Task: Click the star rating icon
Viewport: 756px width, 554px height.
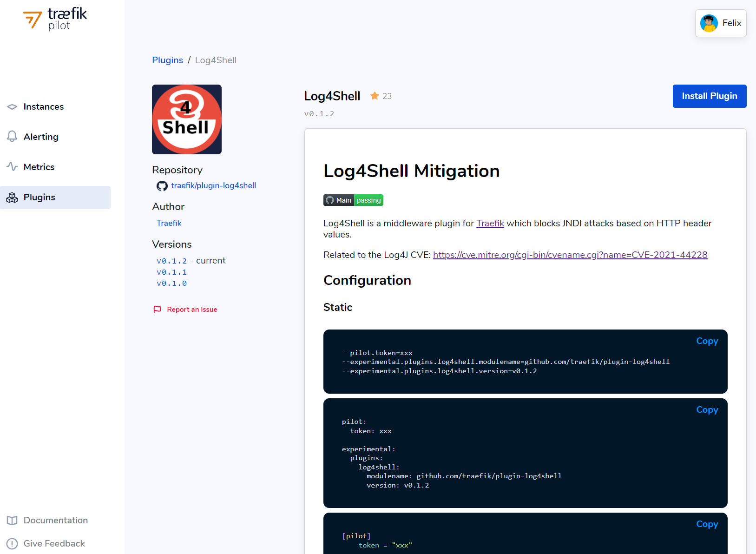Action: point(375,96)
